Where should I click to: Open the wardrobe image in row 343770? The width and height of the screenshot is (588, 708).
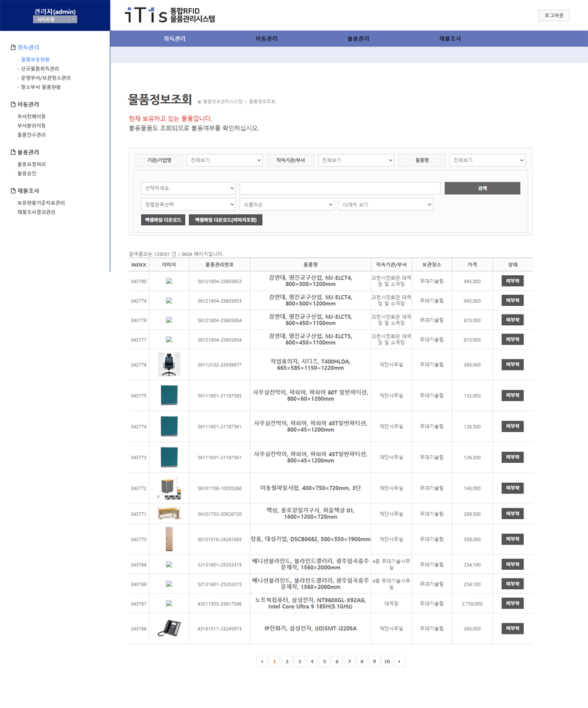click(x=169, y=539)
